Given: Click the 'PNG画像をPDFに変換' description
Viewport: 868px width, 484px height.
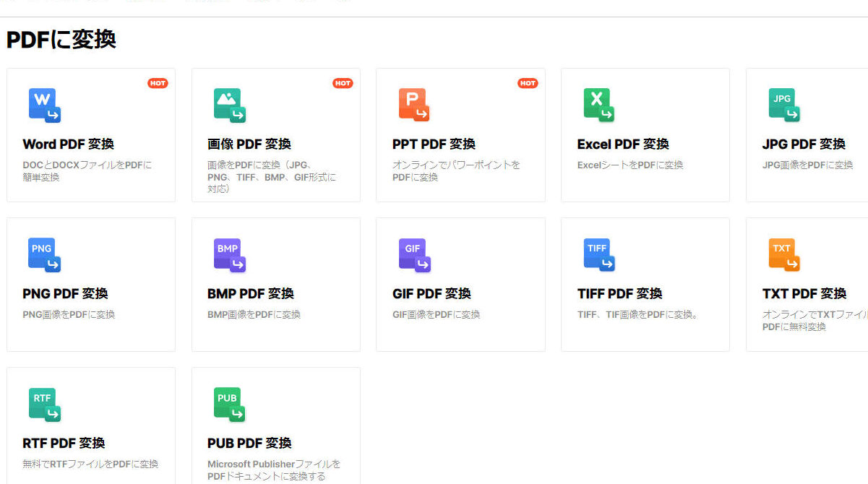Looking at the screenshot, I should click(x=69, y=315).
